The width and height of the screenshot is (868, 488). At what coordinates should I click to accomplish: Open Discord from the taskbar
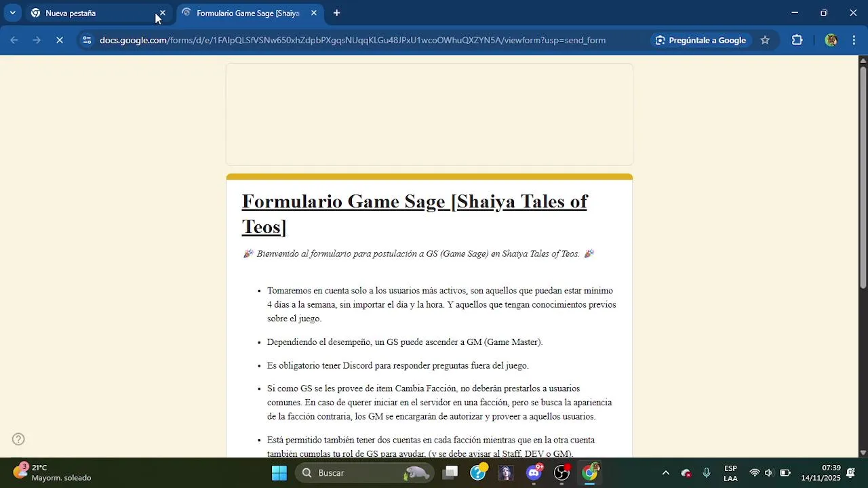tap(534, 472)
